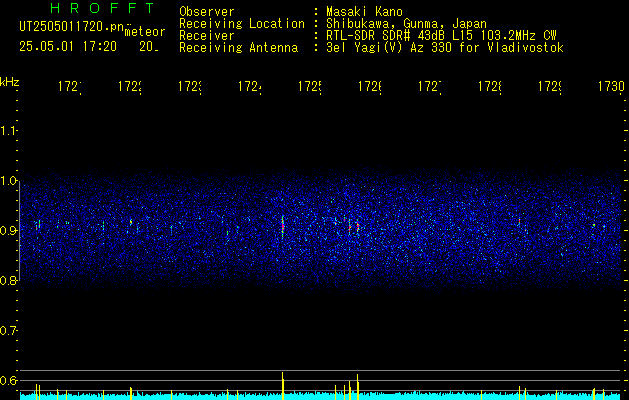The image size is (629, 400).
Task: Select the 3el Yagi(V) Az 330 antenna text
Action: (445, 48)
